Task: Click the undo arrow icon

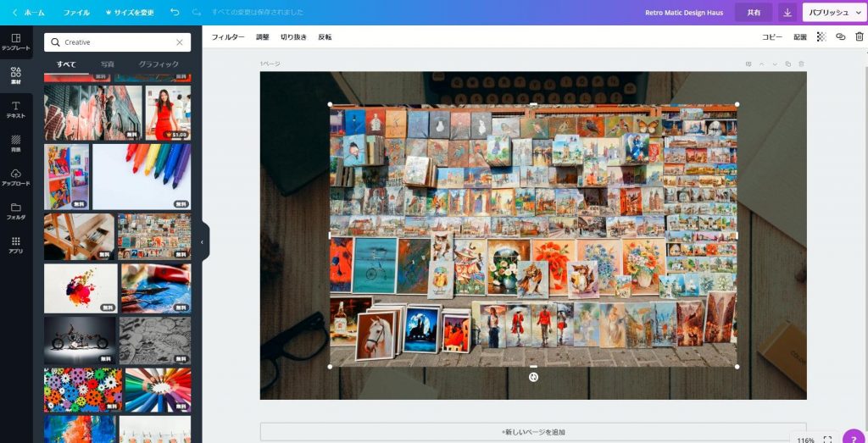Action: click(x=175, y=12)
